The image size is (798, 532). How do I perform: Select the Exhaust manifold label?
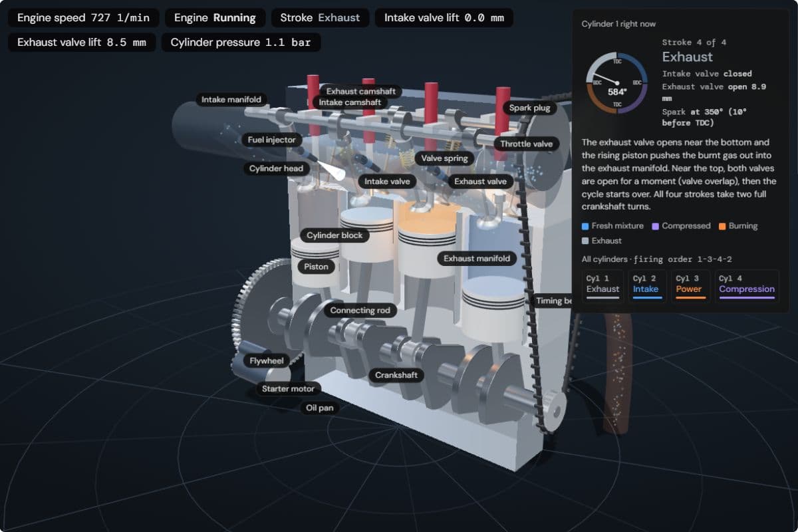477,258
